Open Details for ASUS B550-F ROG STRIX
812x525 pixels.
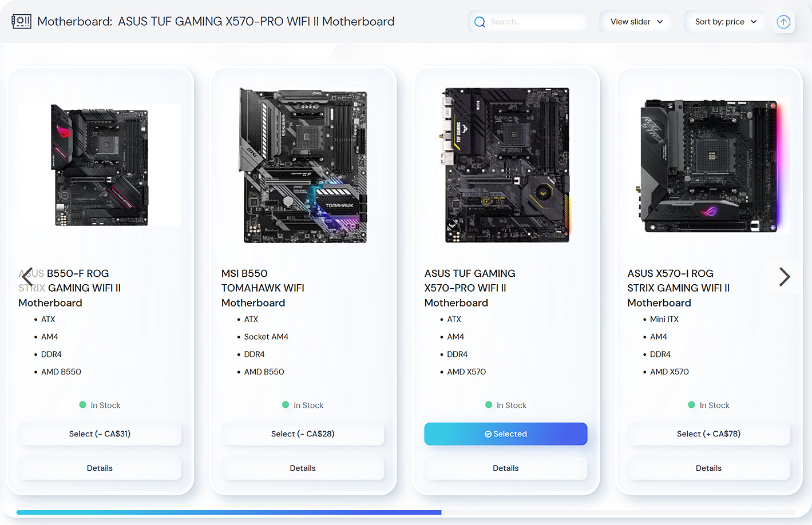click(100, 468)
